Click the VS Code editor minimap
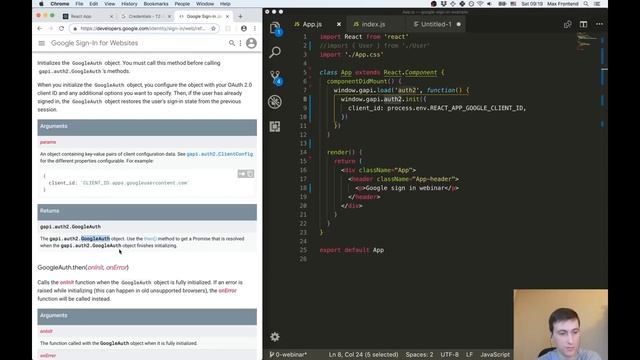 (587, 42)
